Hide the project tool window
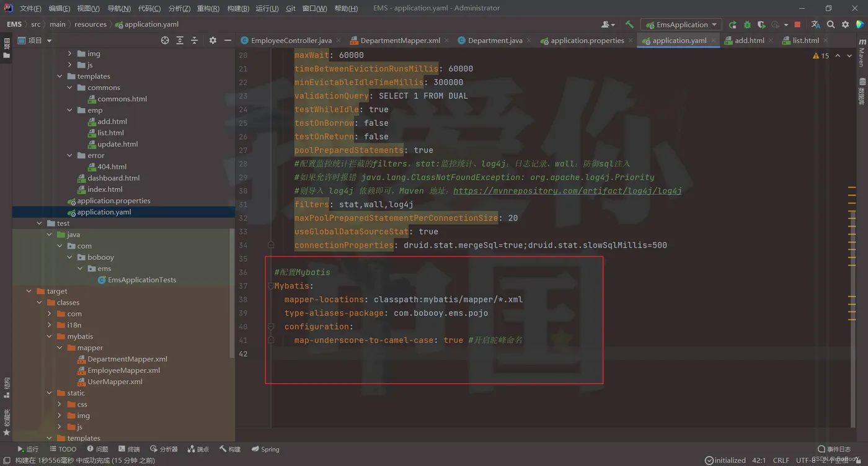Image resolution: width=868 pixels, height=466 pixels. (228, 40)
